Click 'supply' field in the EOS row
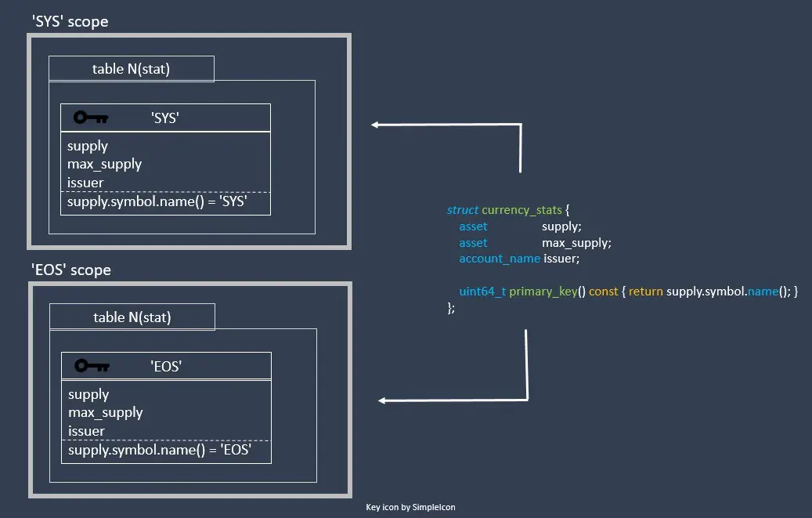Viewport: 812px width, 518px height. 88,395
